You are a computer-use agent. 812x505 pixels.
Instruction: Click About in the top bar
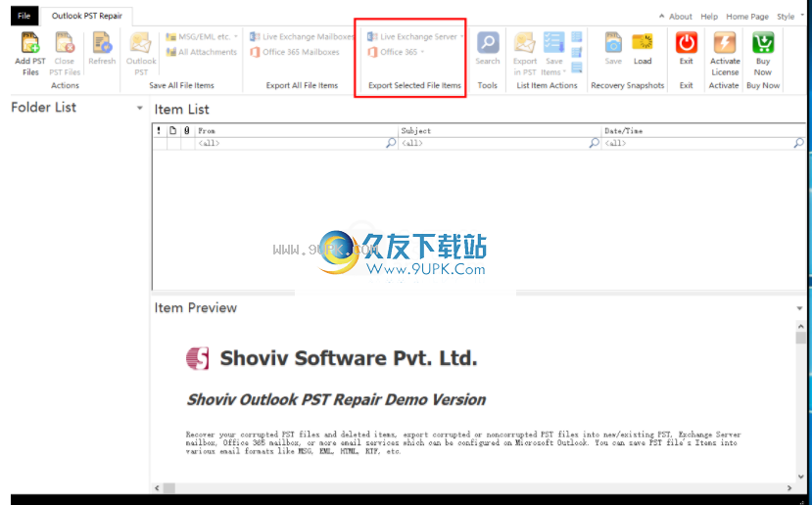(681, 17)
